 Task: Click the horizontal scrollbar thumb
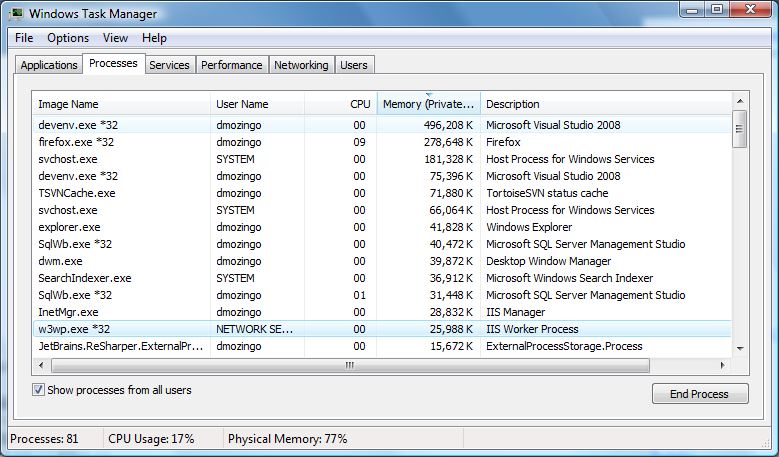point(350,366)
